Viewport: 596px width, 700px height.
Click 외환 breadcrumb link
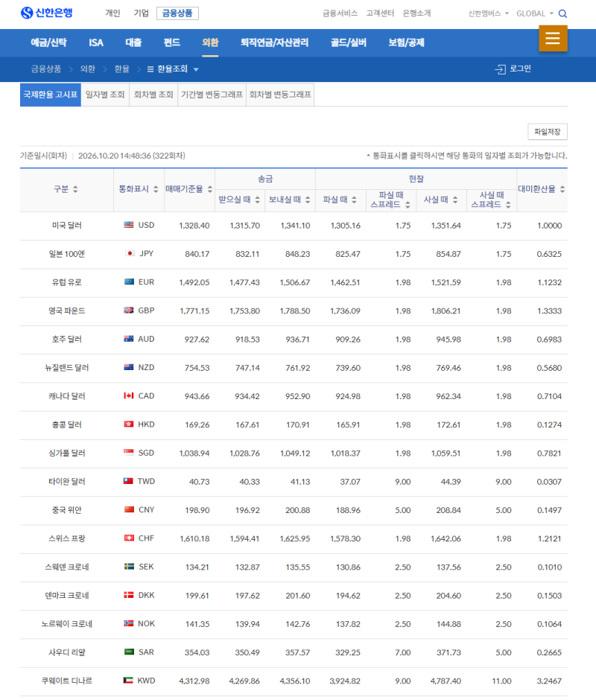[x=88, y=69]
